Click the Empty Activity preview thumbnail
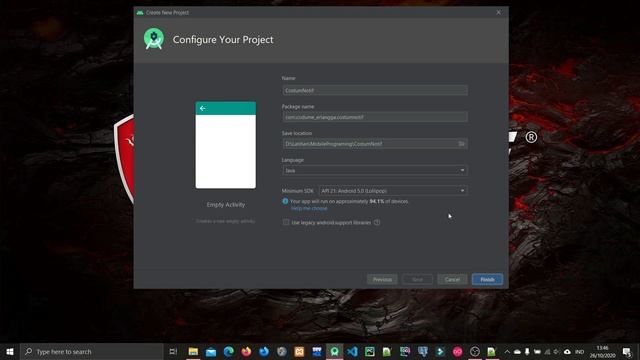This screenshot has width=640, height=360. point(226,145)
